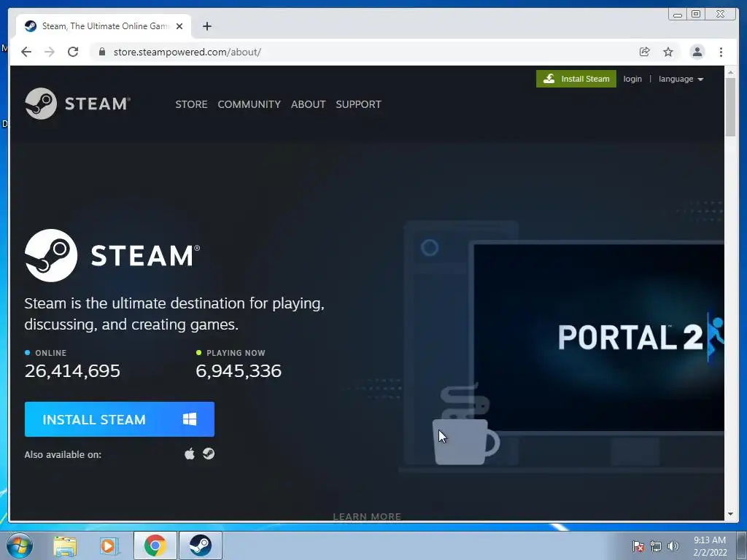Click the Action Center flag tray icon

pos(638,546)
